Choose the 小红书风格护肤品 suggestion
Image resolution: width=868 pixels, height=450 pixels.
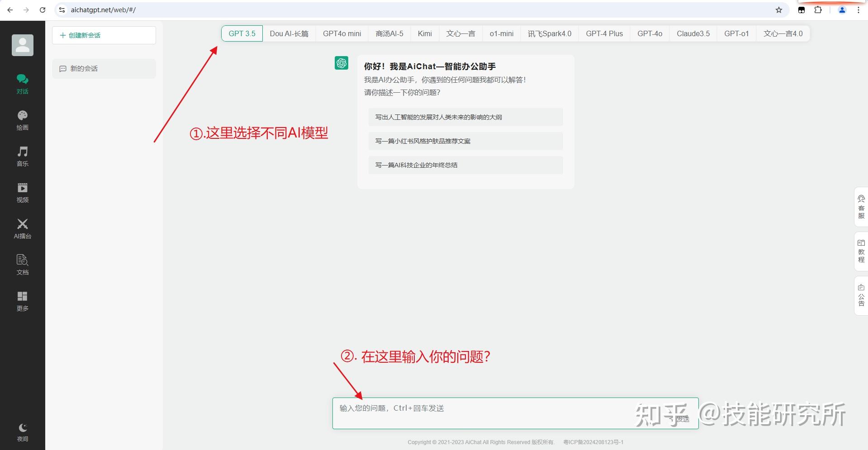tap(466, 141)
